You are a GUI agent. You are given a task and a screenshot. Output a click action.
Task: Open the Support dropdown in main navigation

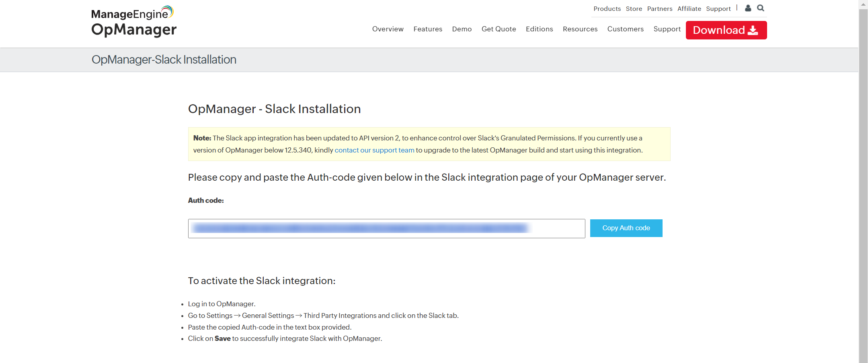[667, 29]
